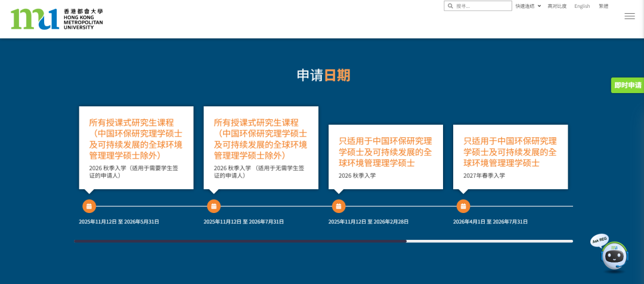Switch to 繁體 Traditional Chinese
The image size is (644, 284).
(x=603, y=6)
